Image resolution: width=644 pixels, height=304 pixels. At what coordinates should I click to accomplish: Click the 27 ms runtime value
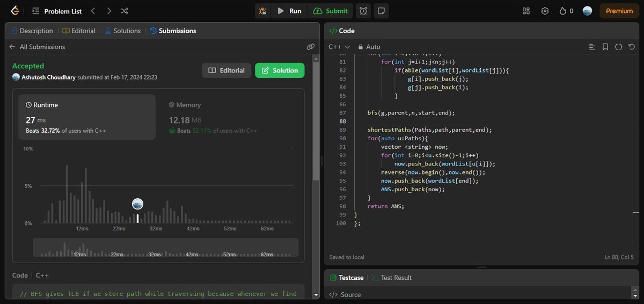click(34, 120)
